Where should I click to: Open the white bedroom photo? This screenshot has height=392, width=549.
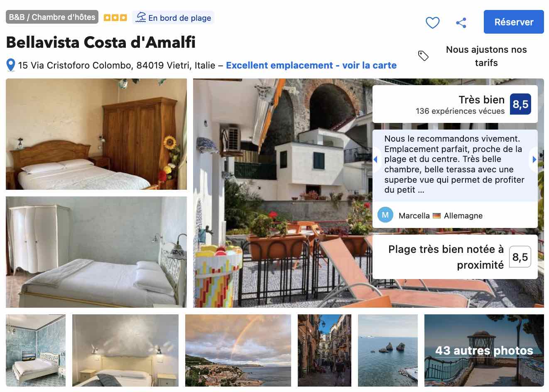(x=96, y=252)
